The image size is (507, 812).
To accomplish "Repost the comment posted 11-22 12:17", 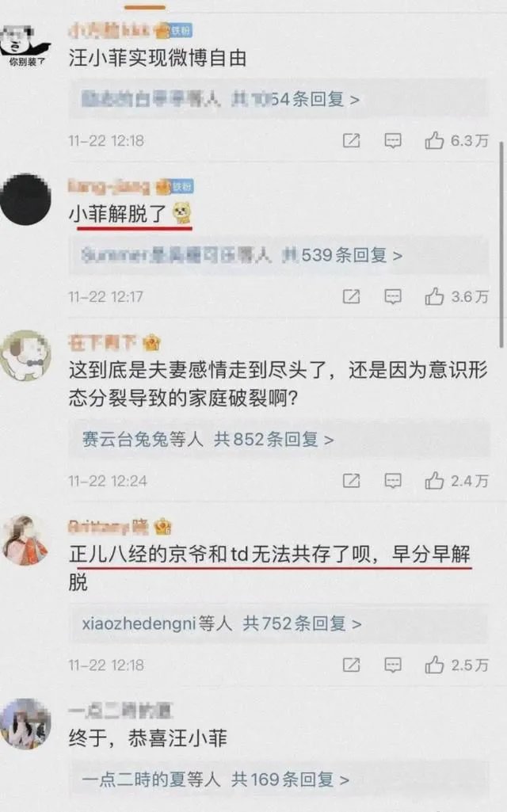I will 351,297.
